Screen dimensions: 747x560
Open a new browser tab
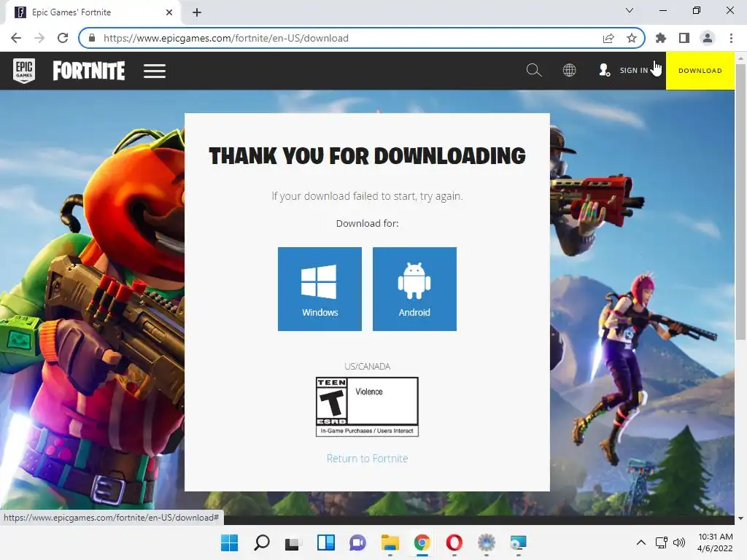pos(197,12)
